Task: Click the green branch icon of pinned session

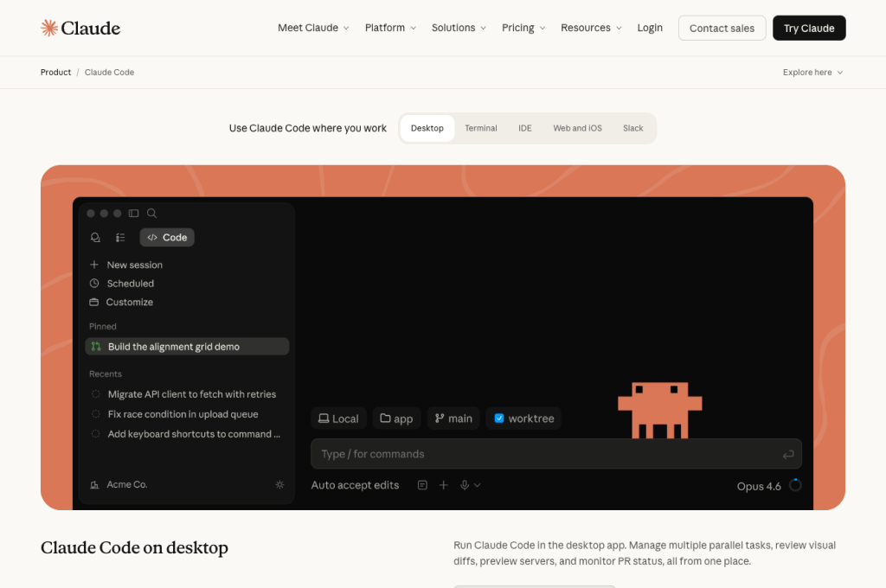Action: 96,346
